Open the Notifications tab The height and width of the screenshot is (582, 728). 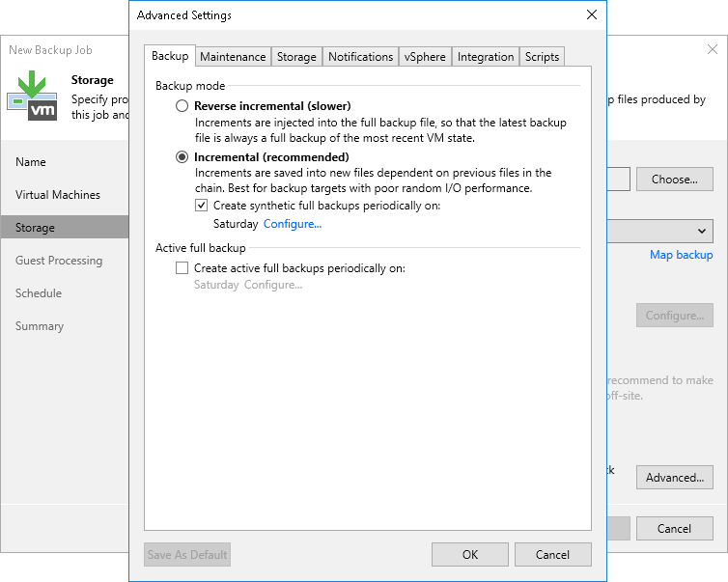pos(361,57)
